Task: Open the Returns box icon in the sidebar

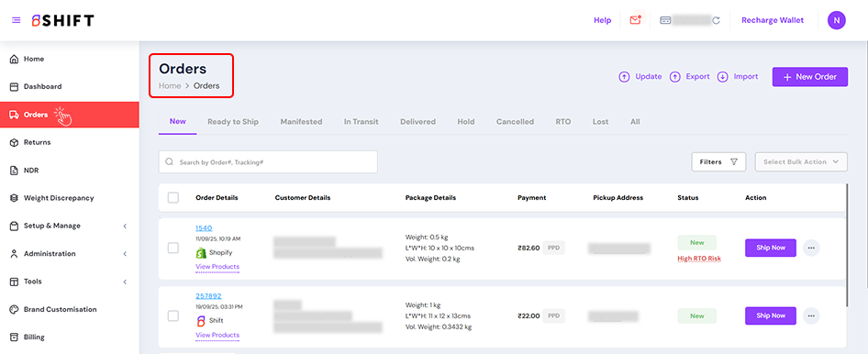Action: [x=15, y=143]
